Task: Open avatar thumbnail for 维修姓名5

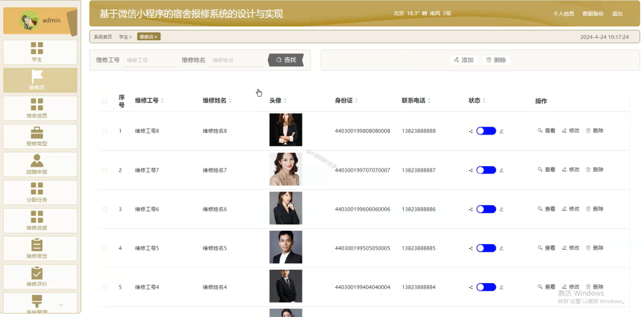Action: pyautogui.click(x=286, y=247)
